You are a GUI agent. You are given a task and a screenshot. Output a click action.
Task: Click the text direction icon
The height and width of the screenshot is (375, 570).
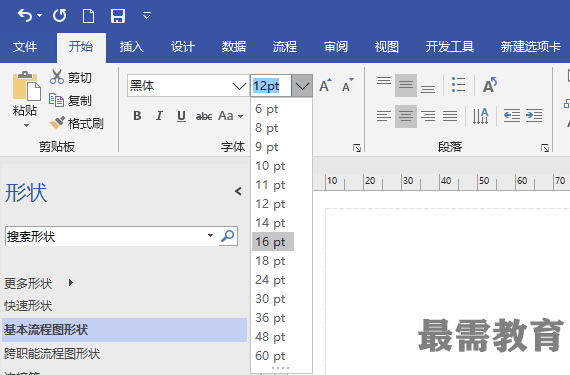point(480,116)
